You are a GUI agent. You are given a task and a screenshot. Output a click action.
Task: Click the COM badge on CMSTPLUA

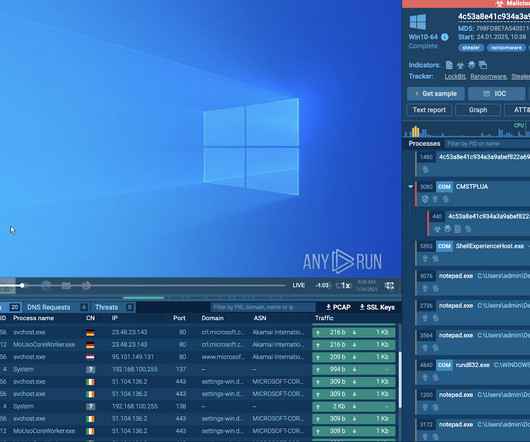click(x=444, y=187)
